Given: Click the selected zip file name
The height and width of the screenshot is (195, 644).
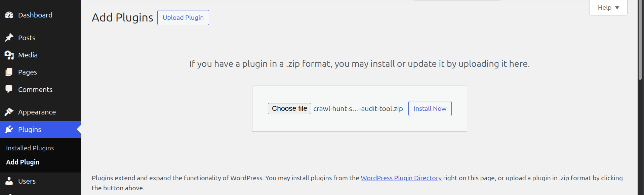Looking at the screenshot, I should (x=358, y=109).
